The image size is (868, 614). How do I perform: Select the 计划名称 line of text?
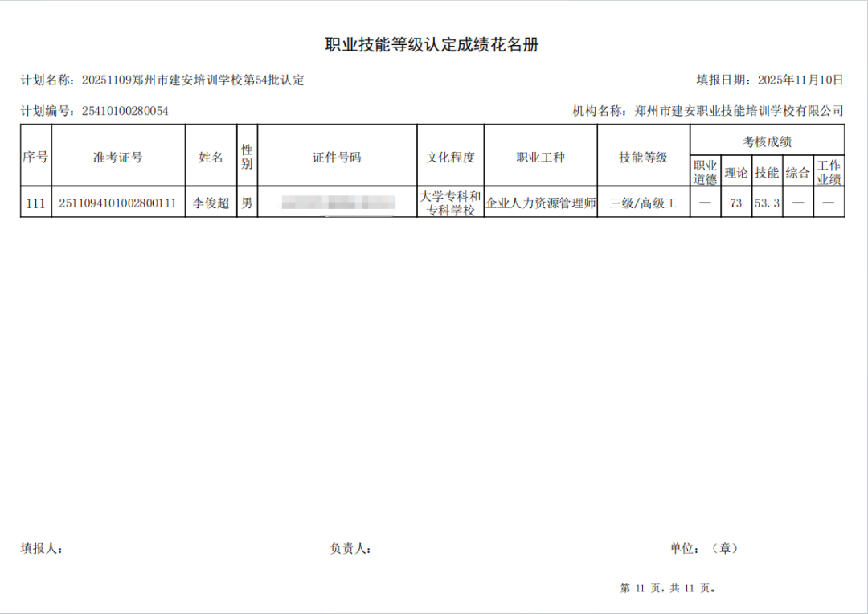162,80
